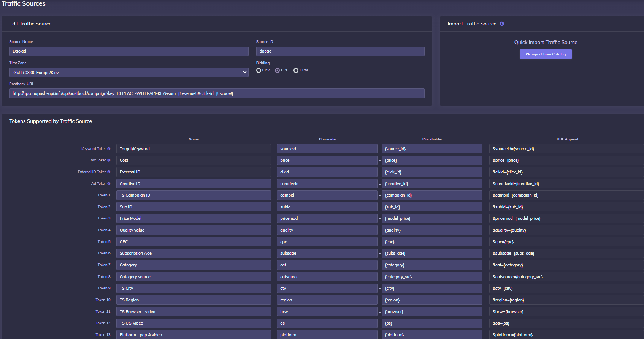
Task: Open the TimeZone dropdown
Action: tap(128, 73)
